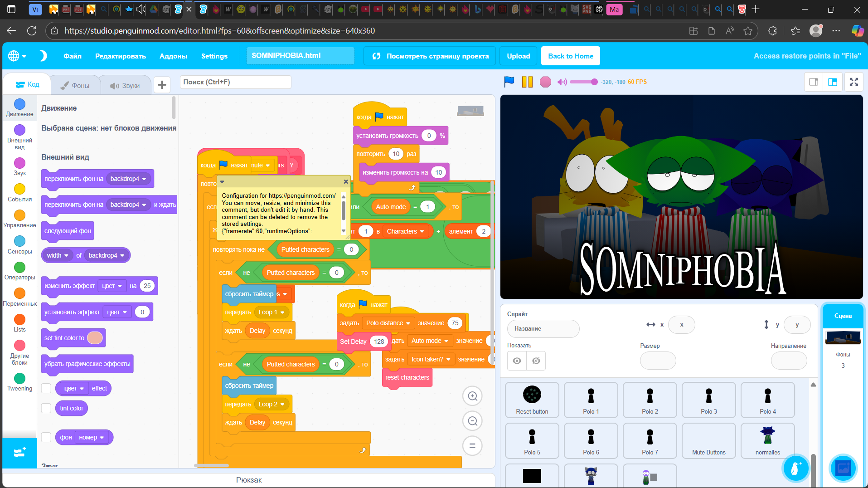Viewport: 868px width, 488px height.
Task: Select the Mute Buttons sprite
Action: tap(709, 440)
